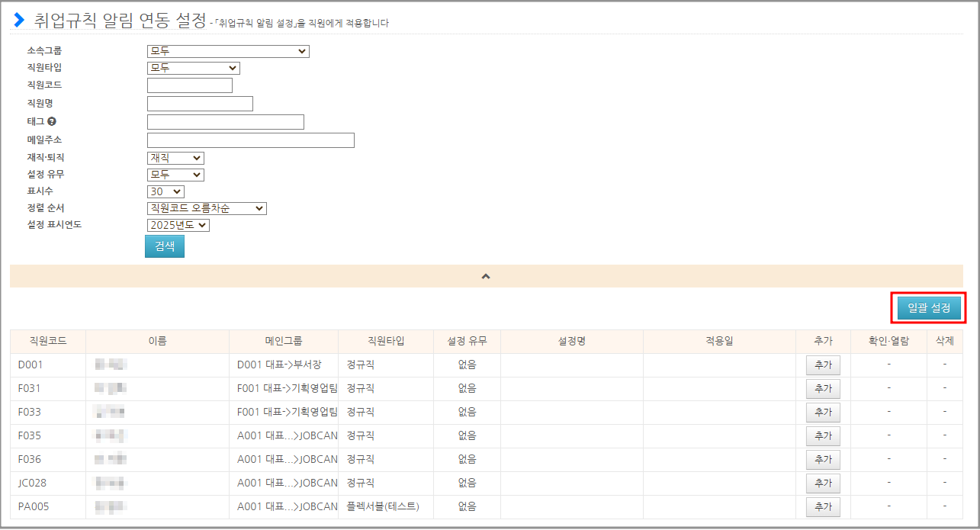Click the 검색 button
The width and height of the screenshot is (980, 530).
pyautogui.click(x=165, y=246)
